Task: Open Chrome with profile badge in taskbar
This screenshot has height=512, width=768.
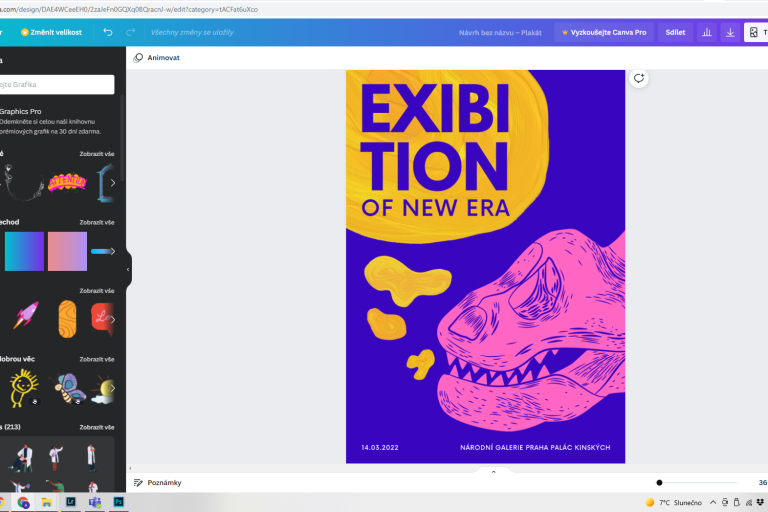Action: (23, 502)
